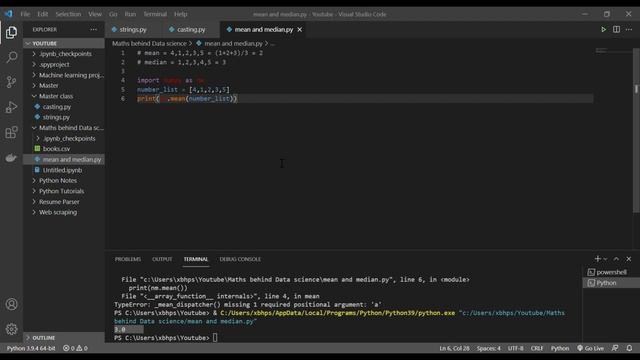This screenshot has height=360, width=640.
Task: Click Ln 6, Col 28 cursor position
Action: [454, 348]
